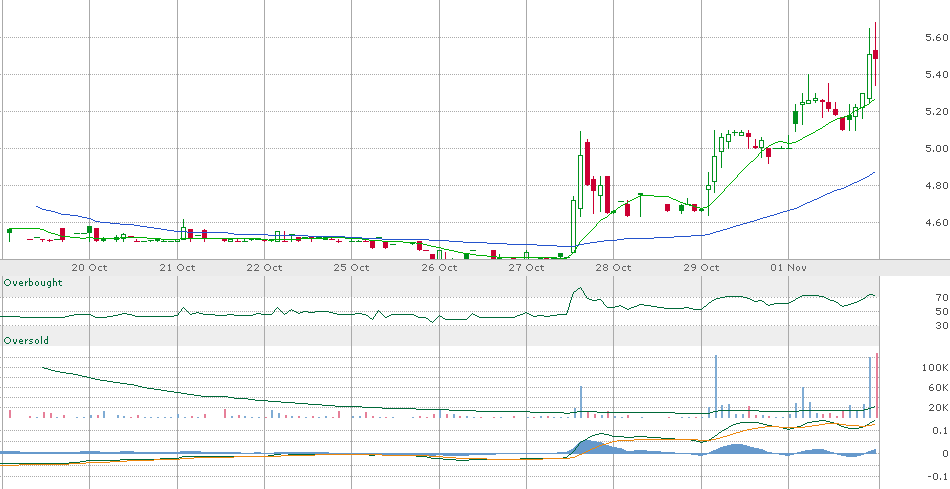950x489 pixels.
Task: Click the Oversold label in RSI panel
Action: 26,341
